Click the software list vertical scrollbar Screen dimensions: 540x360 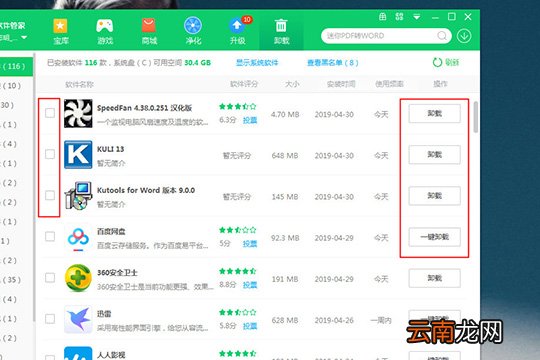click(476, 117)
